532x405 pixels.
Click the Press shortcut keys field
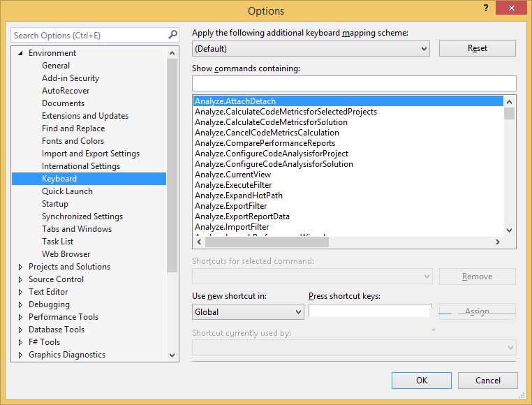[x=370, y=311]
